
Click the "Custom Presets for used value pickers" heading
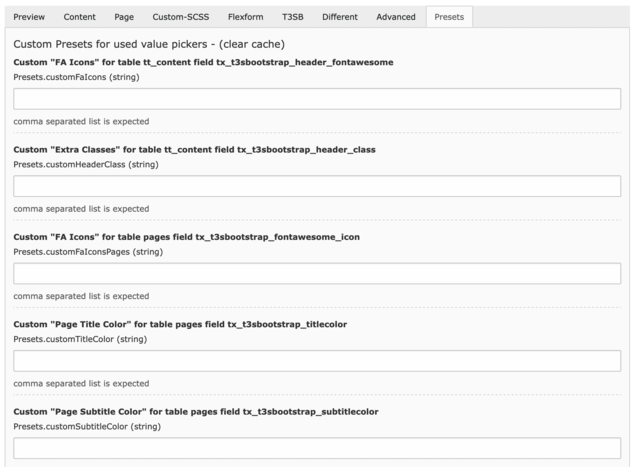tap(150, 44)
